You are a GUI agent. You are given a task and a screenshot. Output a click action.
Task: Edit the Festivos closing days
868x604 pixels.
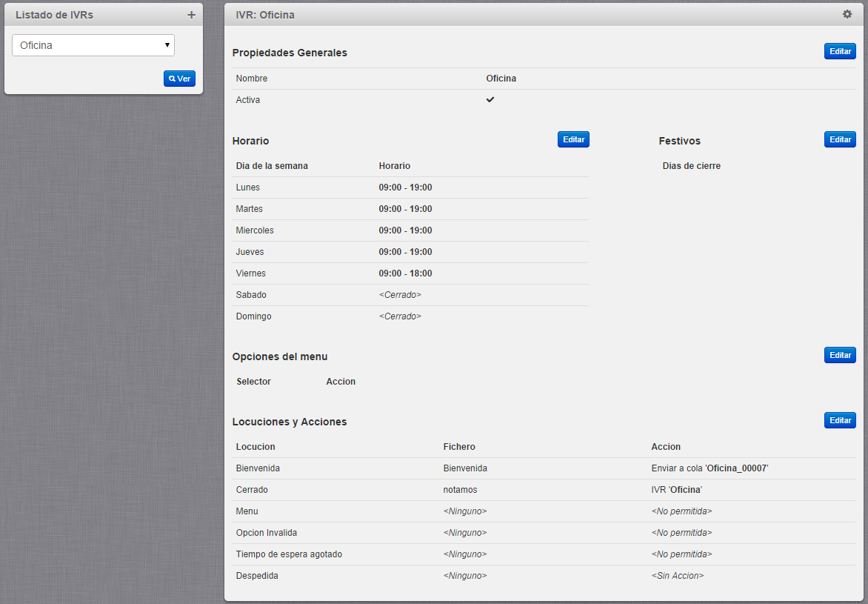coord(840,139)
